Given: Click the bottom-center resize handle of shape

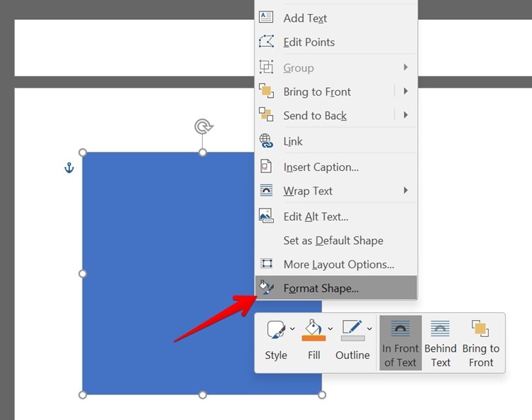Looking at the screenshot, I should (203, 394).
